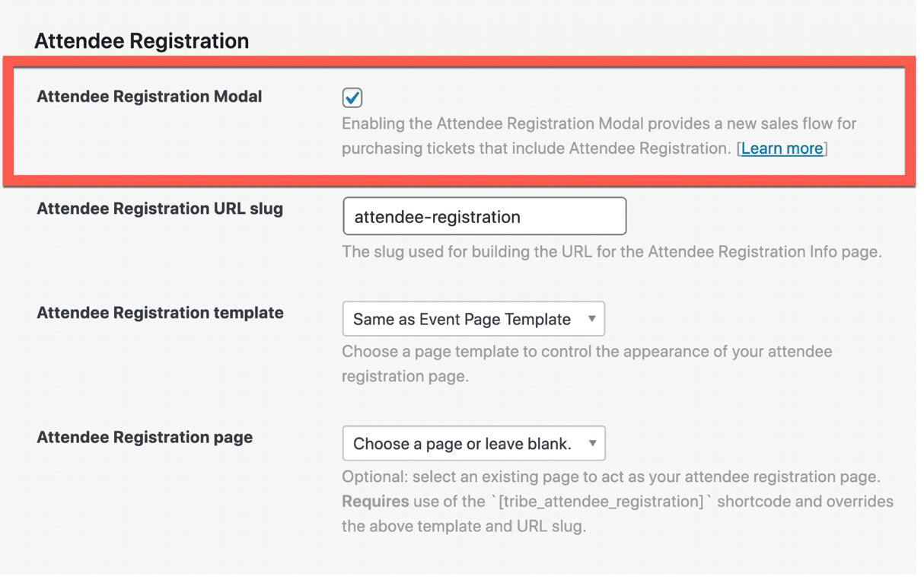Image resolution: width=924 pixels, height=577 pixels.
Task: Click the Attendee Registration Modal label
Action: tap(149, 97)
